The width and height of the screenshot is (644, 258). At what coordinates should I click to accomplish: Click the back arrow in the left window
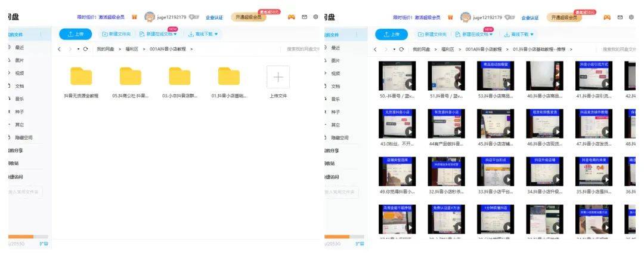tap(59, 49)
